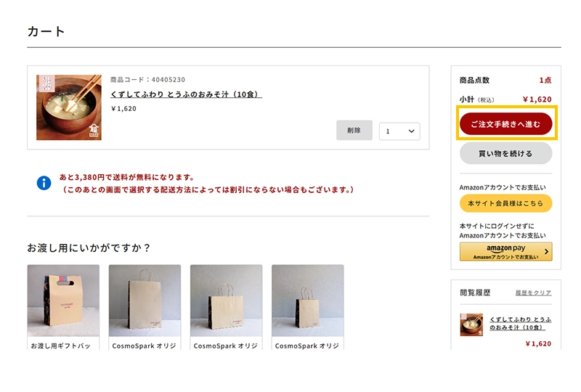The width and height of the screenshot is (581, 392).
Task: Click the chevron in the quantity selector
Action: [x=411, y=131]
